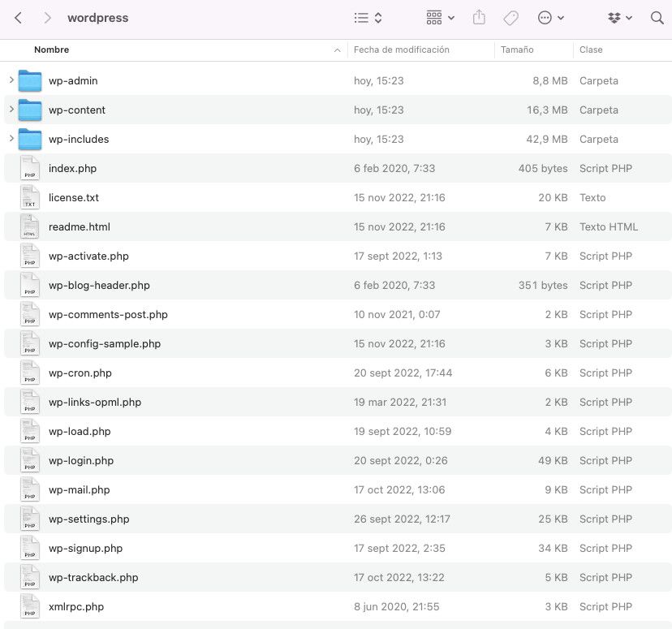This screenshot has width=672, height=629.
Task: Select the wp-blog-header.php file icon
Action: click(30, 285)
